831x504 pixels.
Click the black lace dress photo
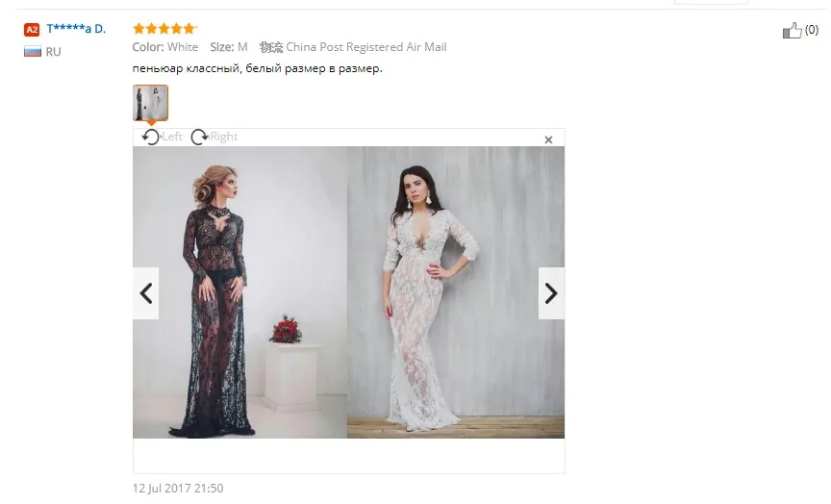pos(240,292)
